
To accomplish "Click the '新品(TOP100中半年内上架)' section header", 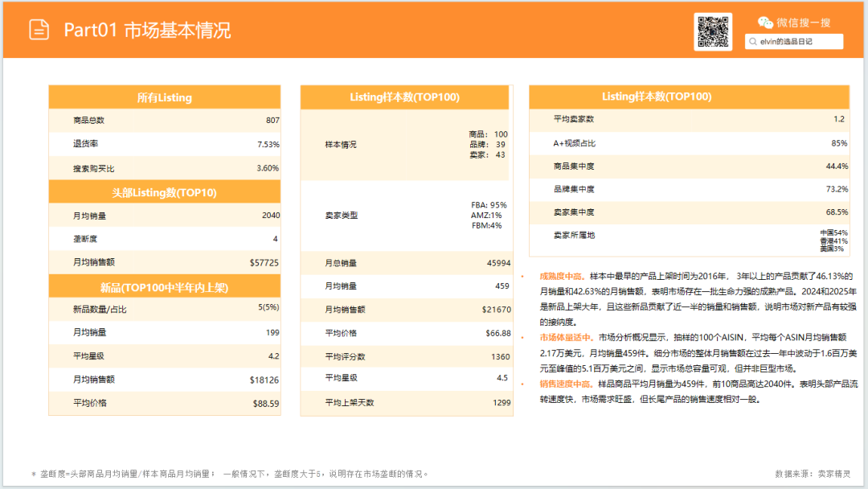I will [x=165, y=287].
